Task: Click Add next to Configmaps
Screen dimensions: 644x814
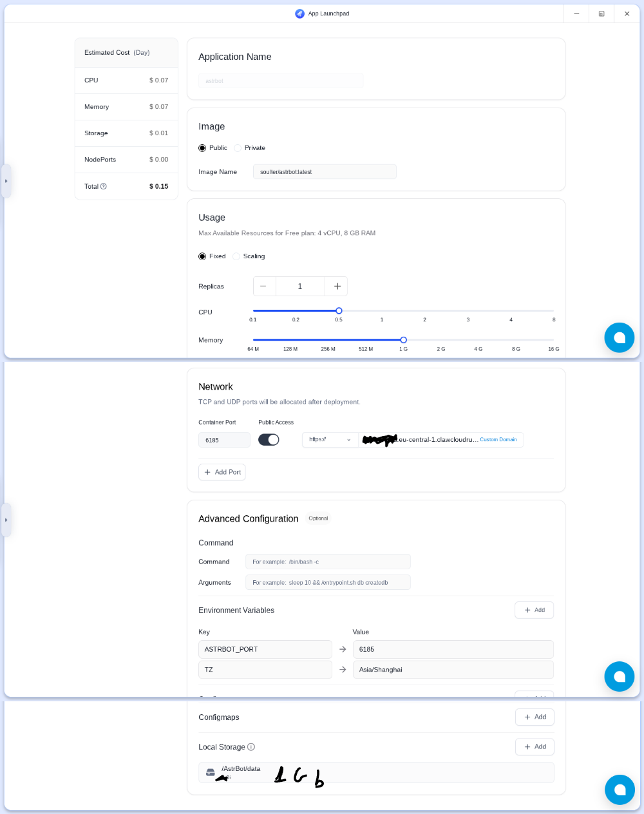Action: point(535,717)
